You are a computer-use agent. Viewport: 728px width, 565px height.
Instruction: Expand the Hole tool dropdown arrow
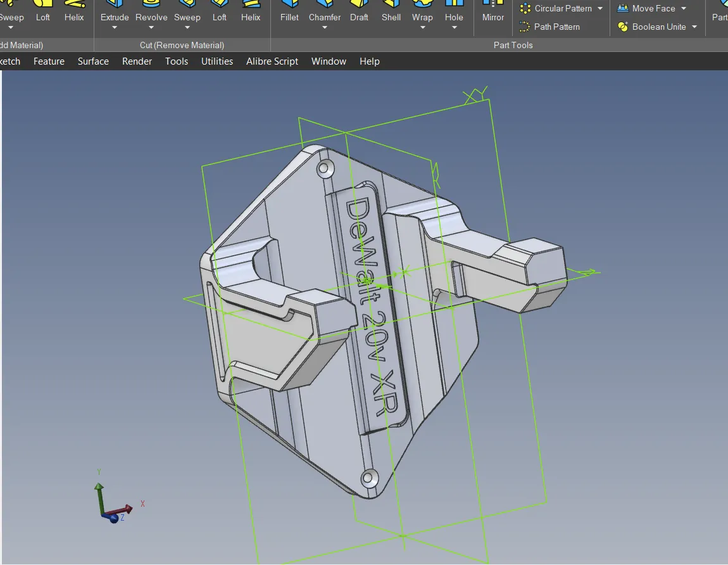point(454,28)
